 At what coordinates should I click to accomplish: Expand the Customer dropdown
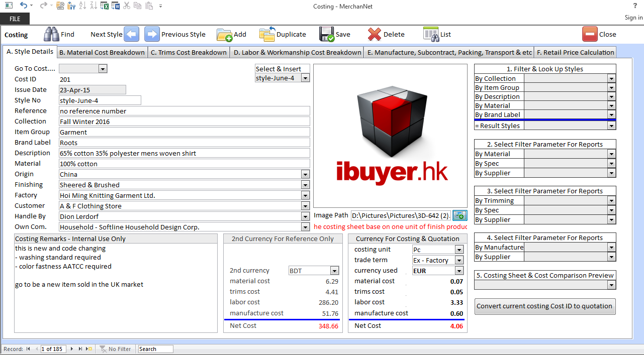pyautogui.click(x=305, y=206)
